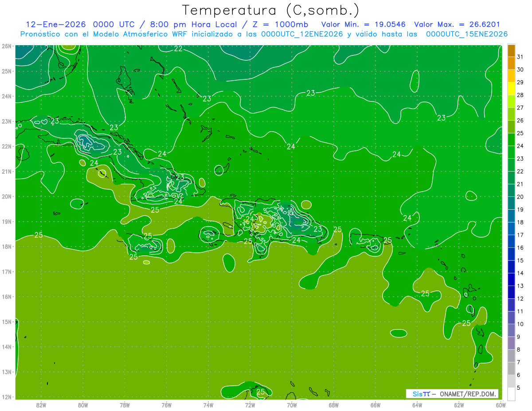Pick the amber swatch between 29 and 30

coord(511,76)
